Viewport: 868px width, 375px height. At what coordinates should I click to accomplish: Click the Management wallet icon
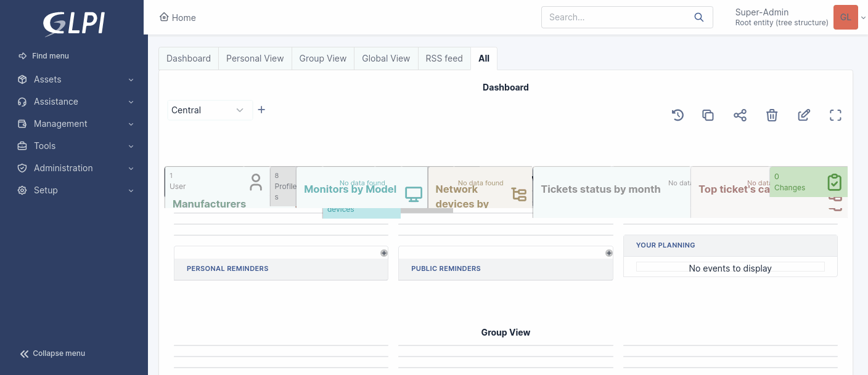pyautogui.click(x=22, y=124)
